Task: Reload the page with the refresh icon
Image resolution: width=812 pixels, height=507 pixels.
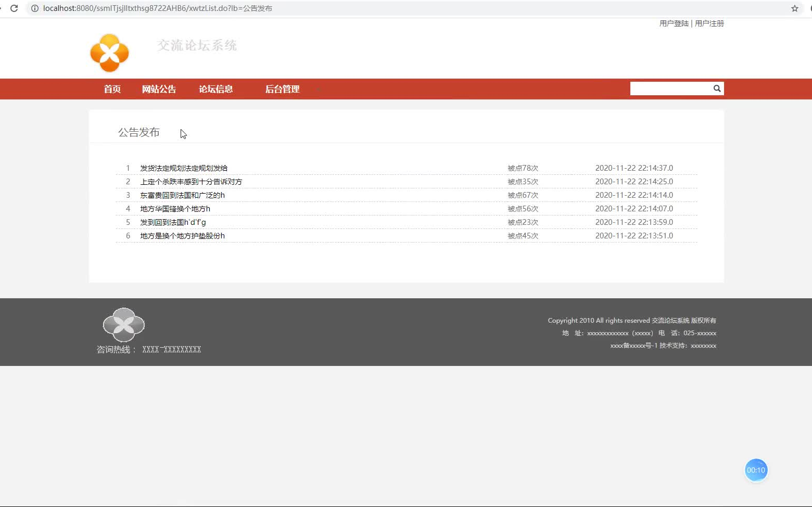Action: (14, 8)
